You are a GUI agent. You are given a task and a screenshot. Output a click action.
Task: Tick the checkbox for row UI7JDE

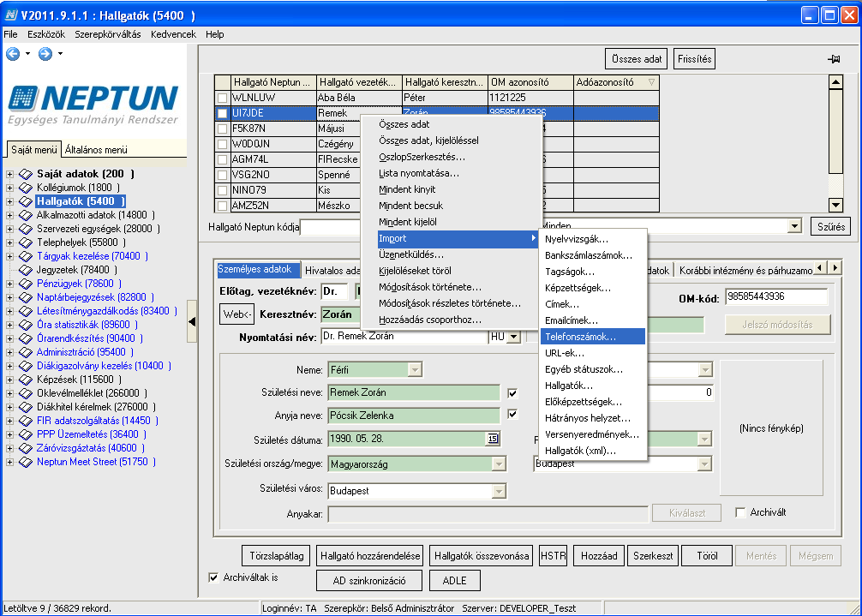[x=222, y=113]
